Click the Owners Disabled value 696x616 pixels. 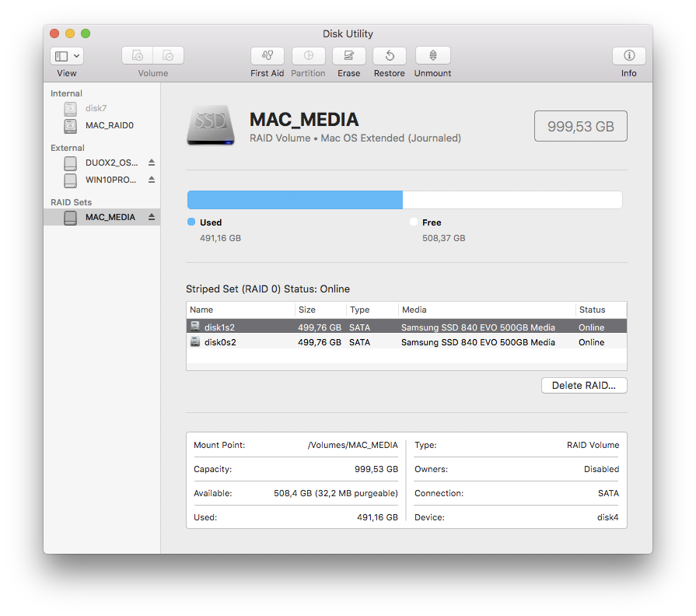601,469
